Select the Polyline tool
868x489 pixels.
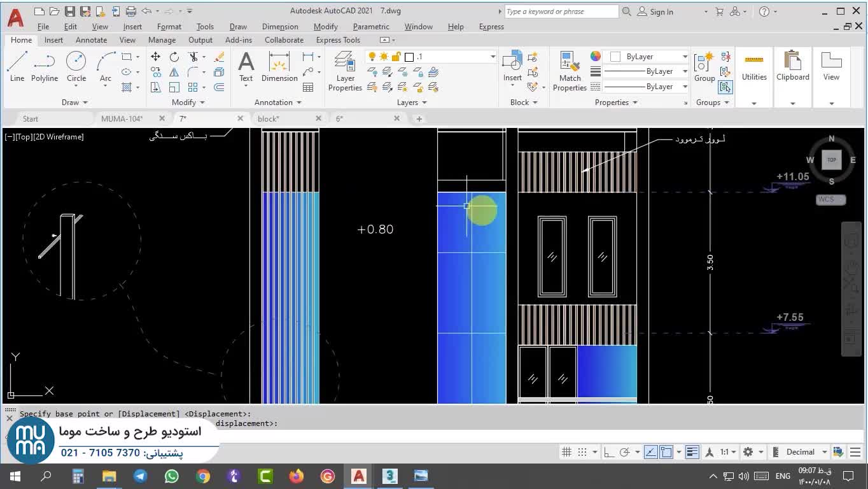(45, 67)
